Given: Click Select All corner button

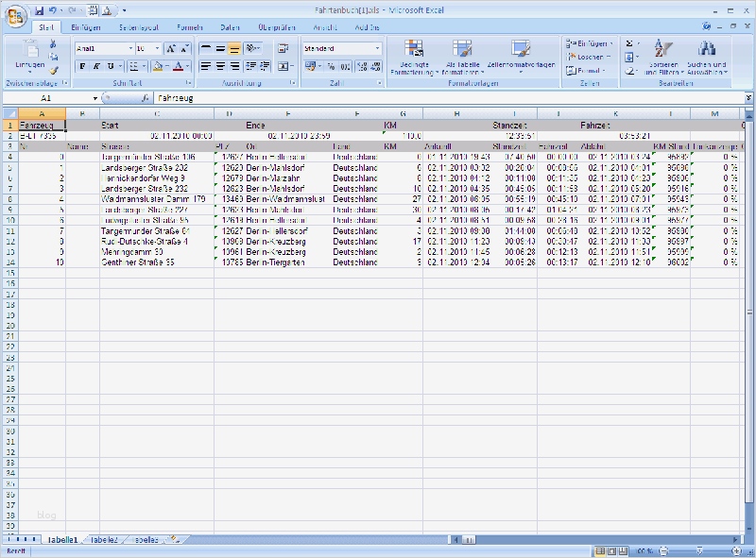Looking at the screenshot, I should [10, 113].
